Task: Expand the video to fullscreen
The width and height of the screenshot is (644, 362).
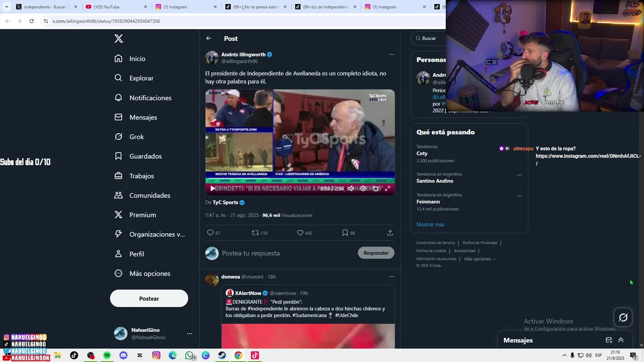Action: [387, 189]
